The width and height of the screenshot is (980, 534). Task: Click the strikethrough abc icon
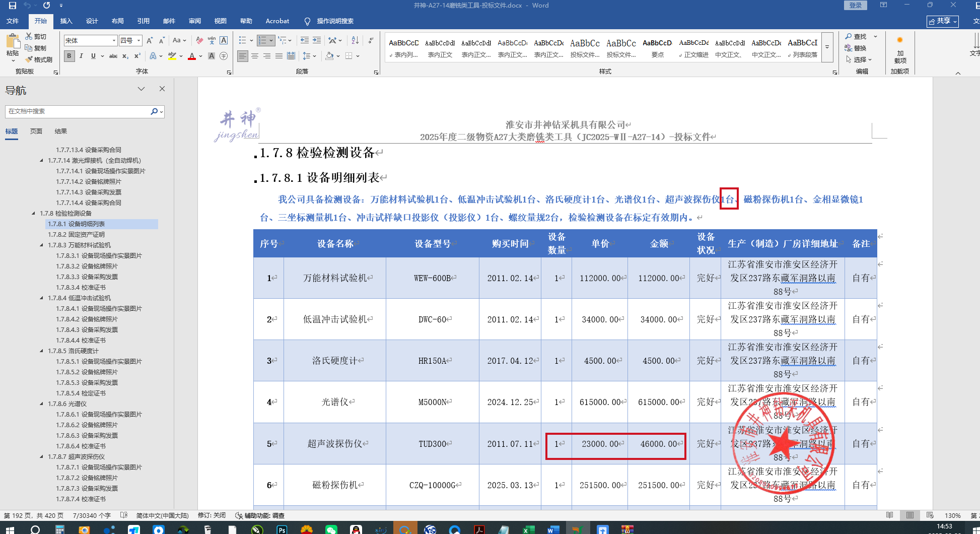click(x=113, y=56)
